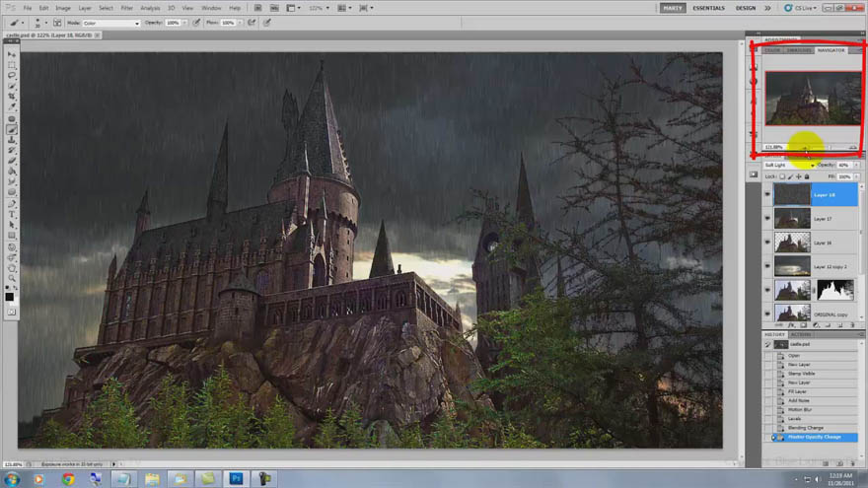Image resolution: width=868 pixels, height=488 pixels.
Task: Choose the ESSENTIALS workspace button
Action: (708, 8)
